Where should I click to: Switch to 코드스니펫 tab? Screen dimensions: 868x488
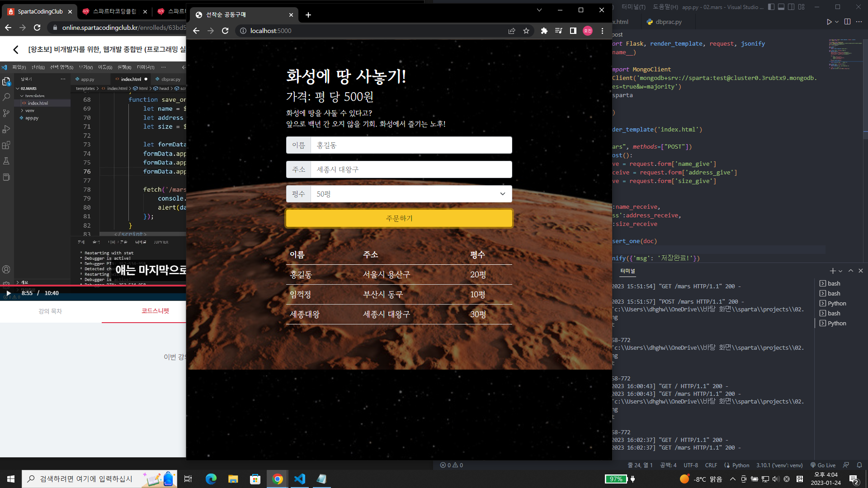(155, 311)
